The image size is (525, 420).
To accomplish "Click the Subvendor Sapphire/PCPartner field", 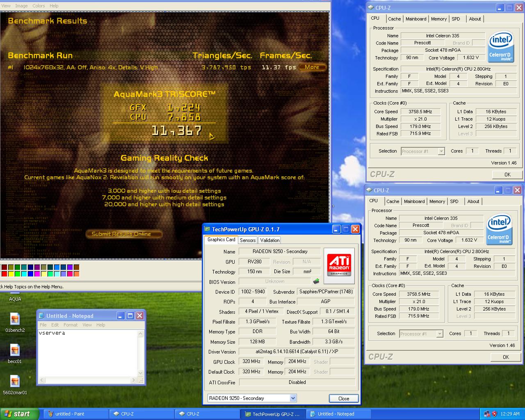I will [326, 292].
